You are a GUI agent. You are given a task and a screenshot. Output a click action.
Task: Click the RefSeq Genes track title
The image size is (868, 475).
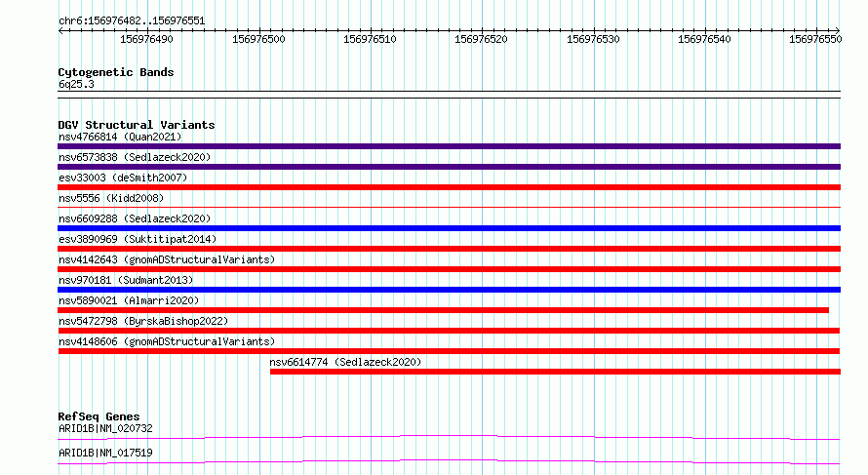pyautogui.click(x=99, y=416)
